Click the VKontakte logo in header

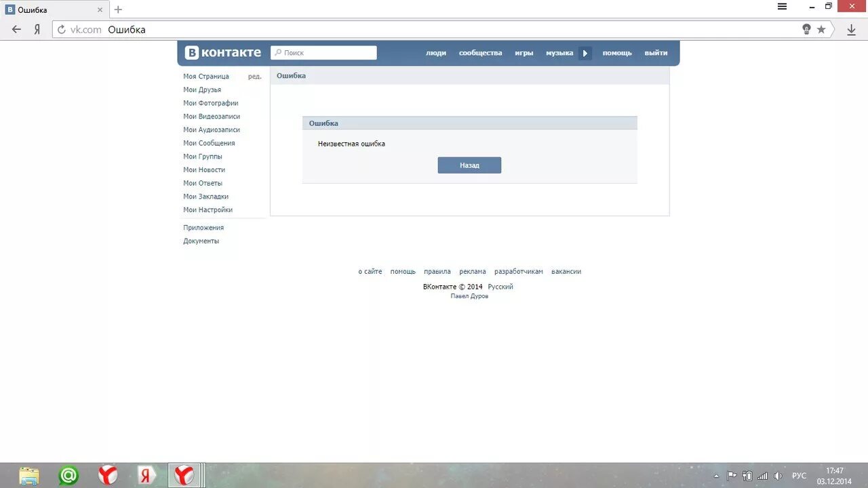tap(223, 53)
